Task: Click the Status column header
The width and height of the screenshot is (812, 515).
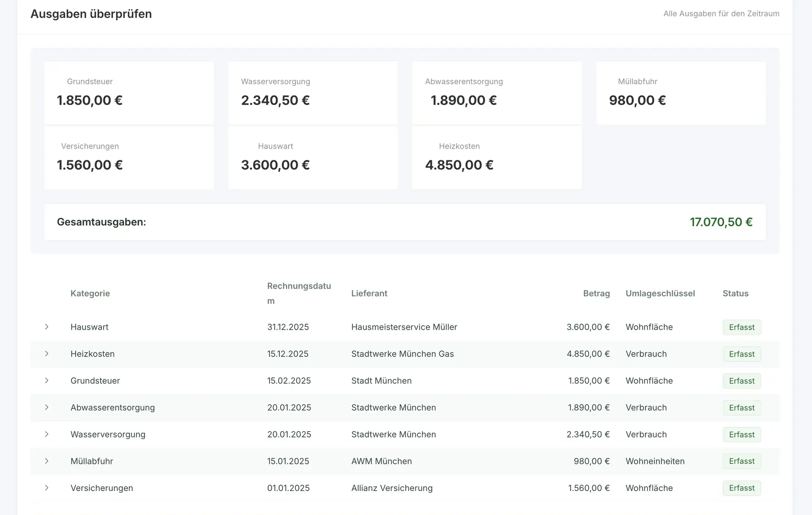Action: 735,294
